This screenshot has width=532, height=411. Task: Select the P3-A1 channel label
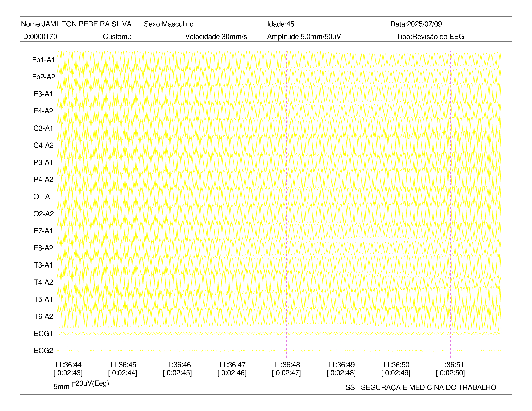point(43,162)
